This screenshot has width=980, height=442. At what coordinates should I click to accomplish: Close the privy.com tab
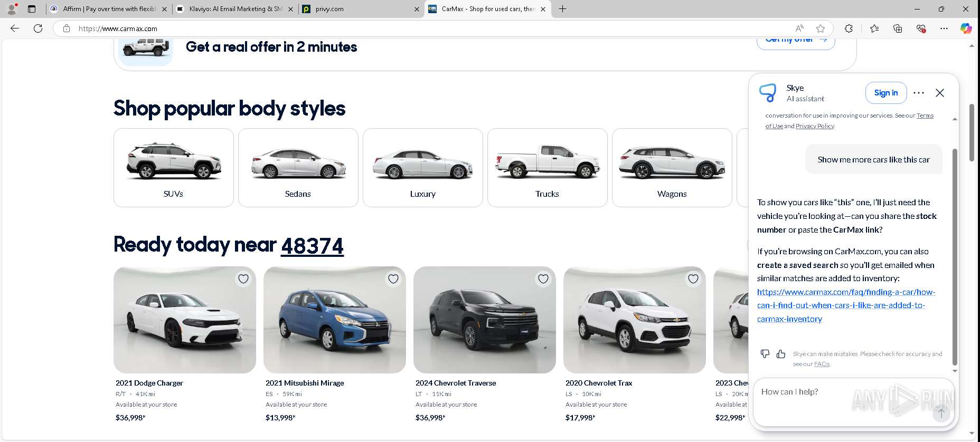[417, 9]
